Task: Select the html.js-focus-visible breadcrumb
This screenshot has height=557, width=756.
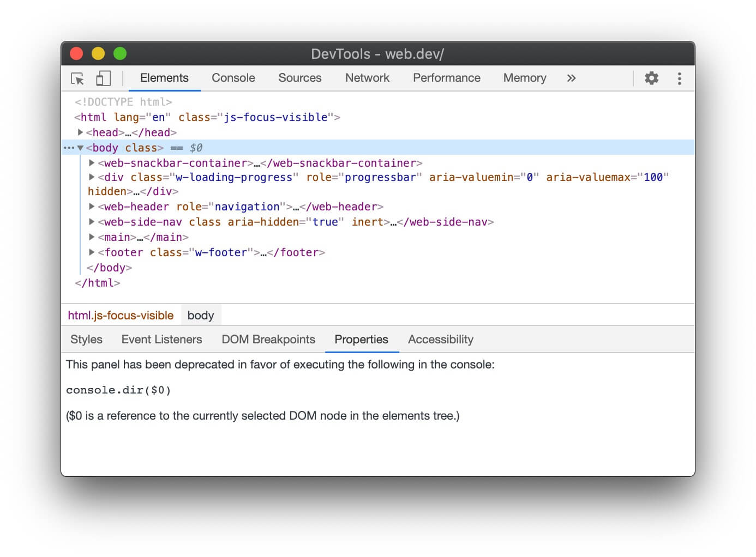Action: click(x=121, y=315)
